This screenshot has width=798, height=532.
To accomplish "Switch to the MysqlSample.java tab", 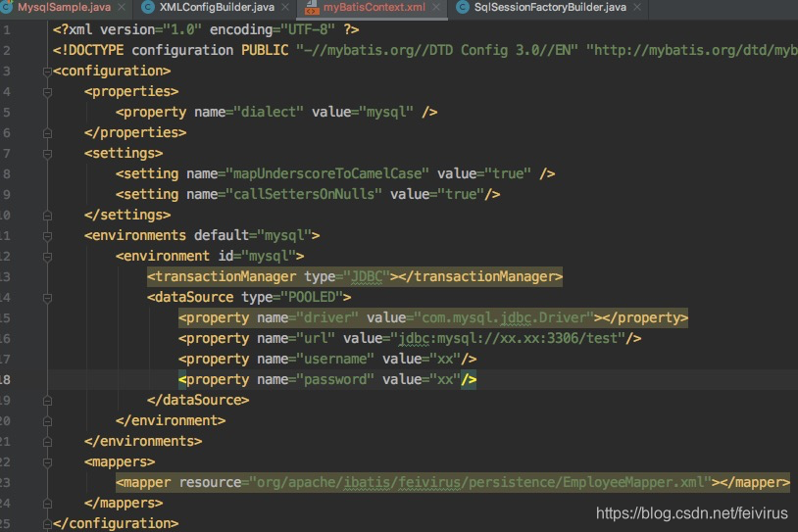I will tap(64, 7).
